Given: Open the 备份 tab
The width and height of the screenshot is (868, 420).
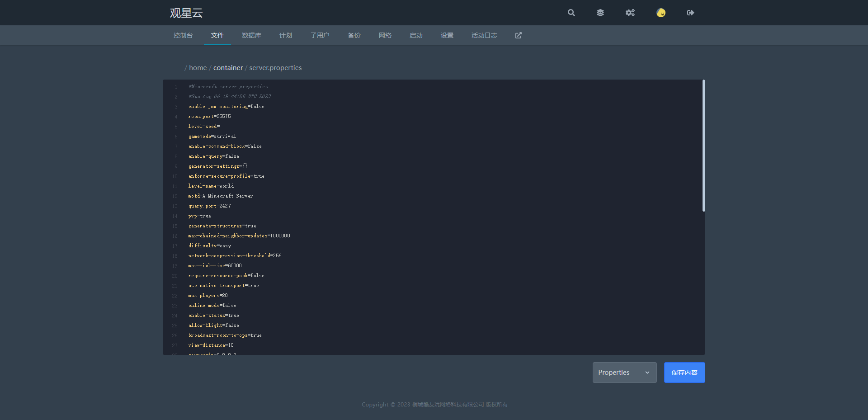Looking at the screenshot, I should [x=354, y=35].
